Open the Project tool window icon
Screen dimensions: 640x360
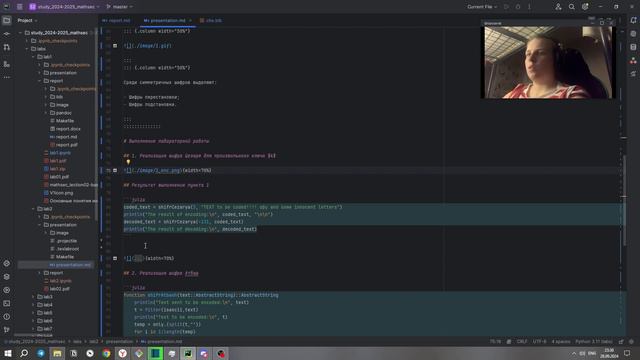tap(7, 20)
